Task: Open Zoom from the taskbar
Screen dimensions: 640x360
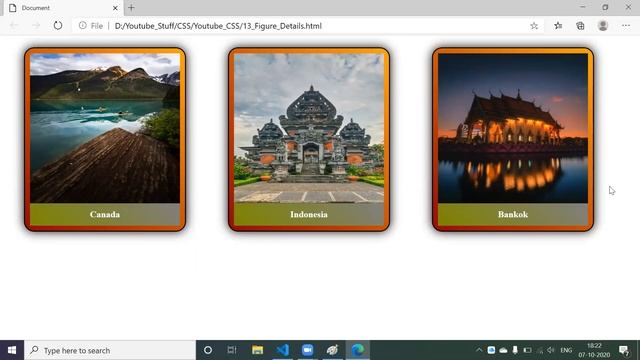Action: click(x=307, y=350)
